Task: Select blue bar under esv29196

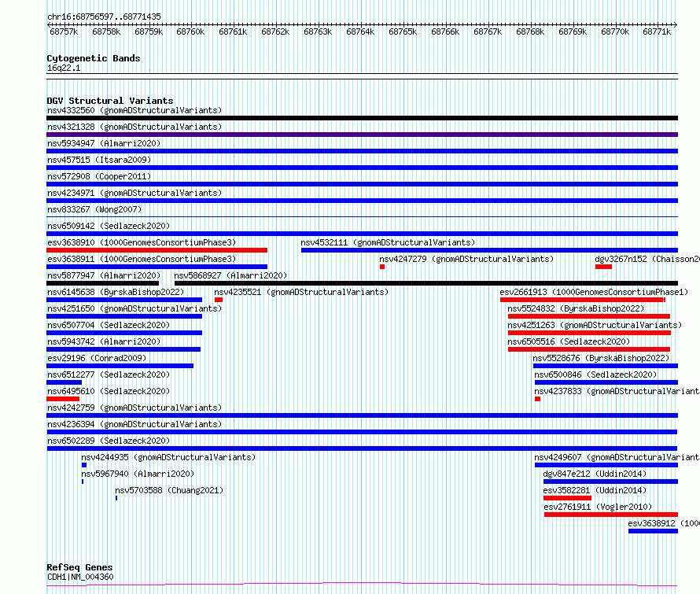Action: (x=120, y=366)
